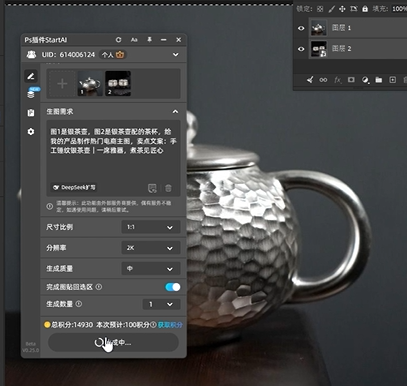407x386 pixels.
Task: Select the pencil edit tab in StartAI sidebar
Action: tap(31, 76)
